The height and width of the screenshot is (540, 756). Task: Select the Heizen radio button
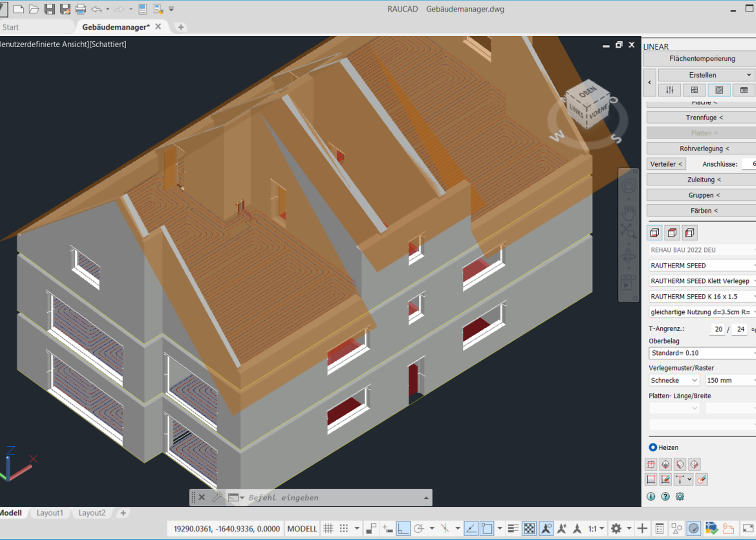tap(652, 447)
